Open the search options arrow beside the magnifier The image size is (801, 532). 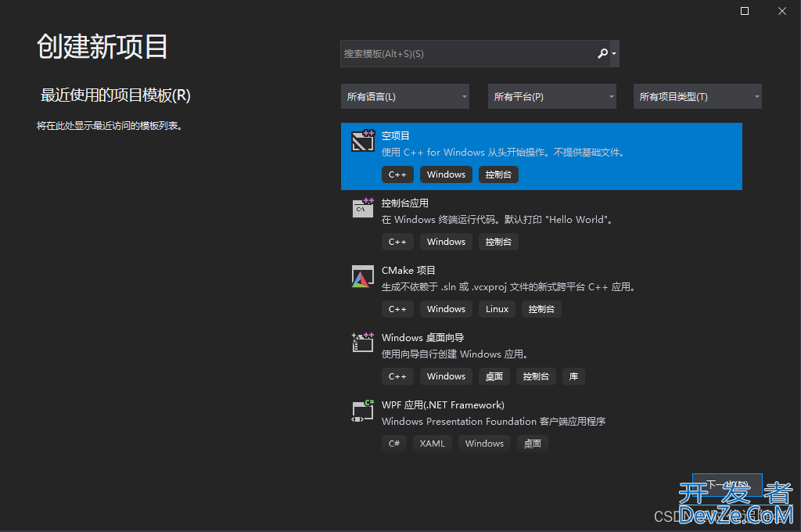click(x=615, y=54)
